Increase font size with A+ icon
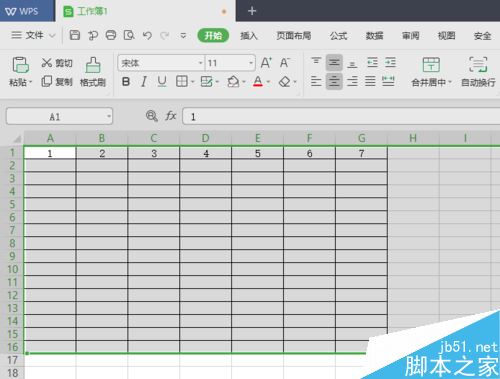The image size is (500, 379). 266,63
